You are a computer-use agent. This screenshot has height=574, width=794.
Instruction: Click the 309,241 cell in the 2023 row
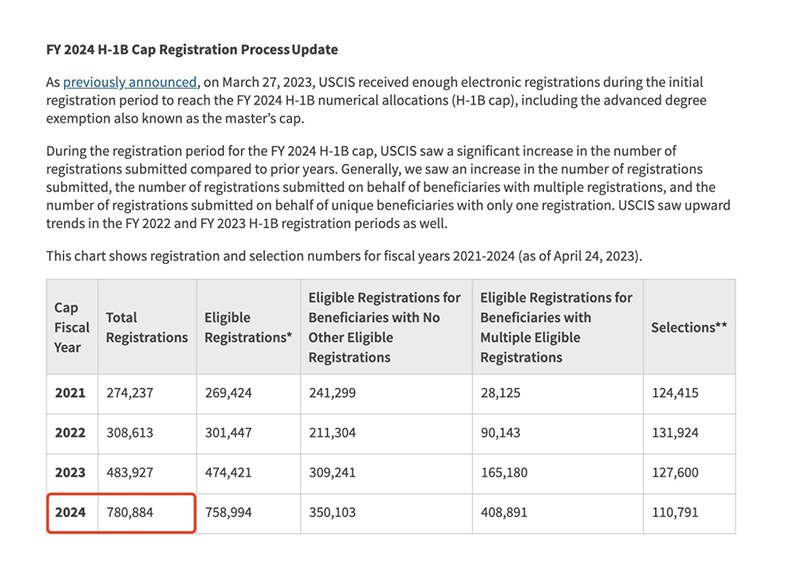point(332,472)
